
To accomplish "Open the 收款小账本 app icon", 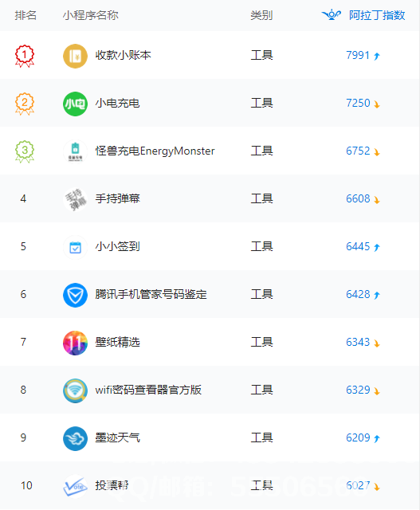I will point(75,56).
